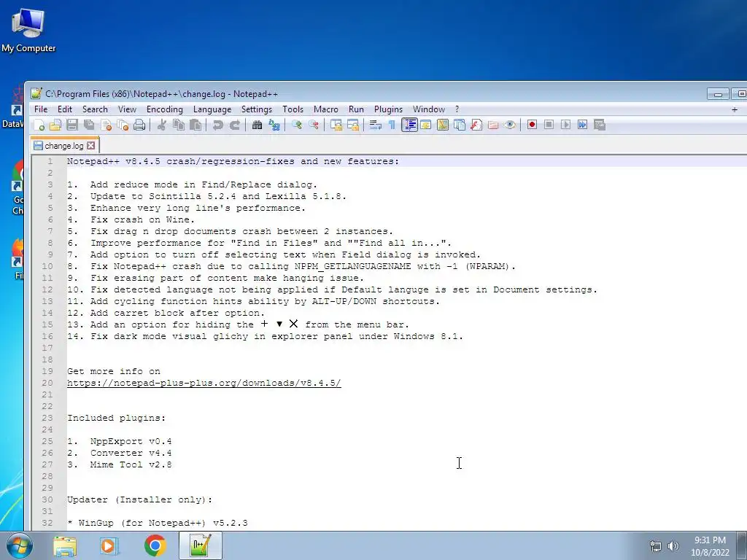Screen dimensions: 747x560
Task: Click the Playback macro button
Action: tap(565, 125)
